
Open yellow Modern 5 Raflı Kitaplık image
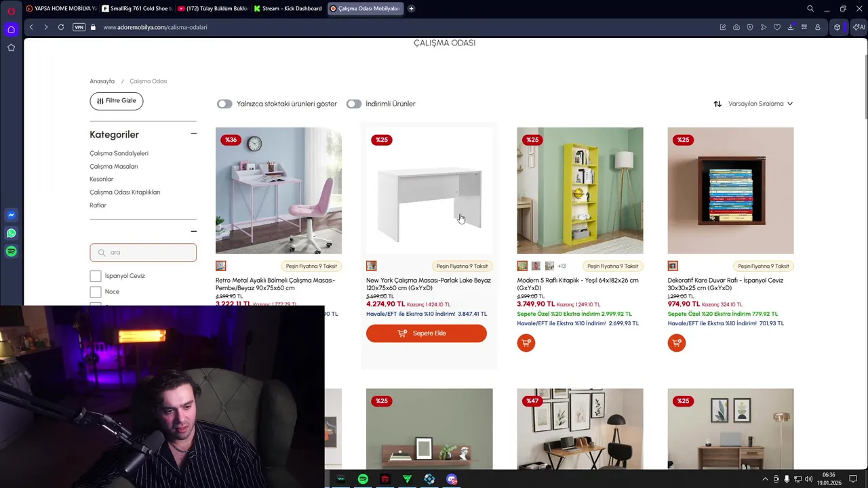(x=580, y=190)
